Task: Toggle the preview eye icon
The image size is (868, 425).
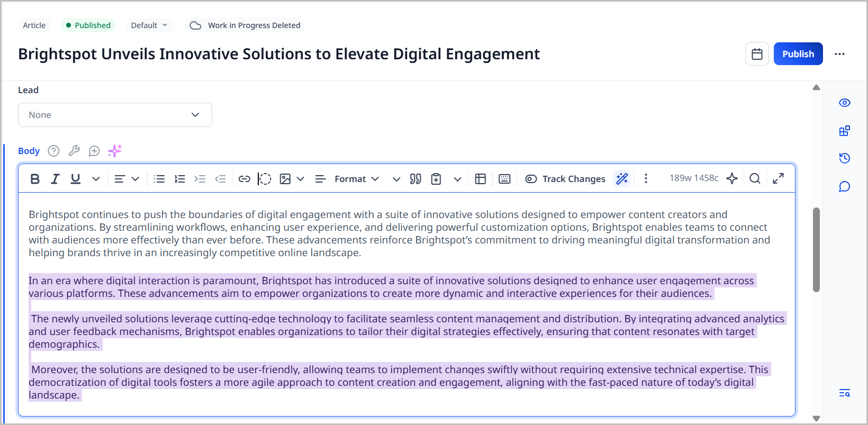Action: (x=844, y=103)
